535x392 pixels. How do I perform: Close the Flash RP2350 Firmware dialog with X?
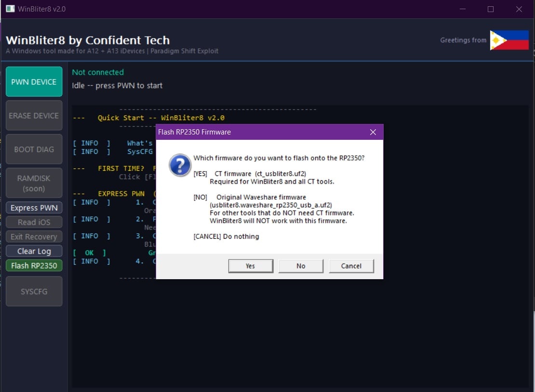pos(373,132)
